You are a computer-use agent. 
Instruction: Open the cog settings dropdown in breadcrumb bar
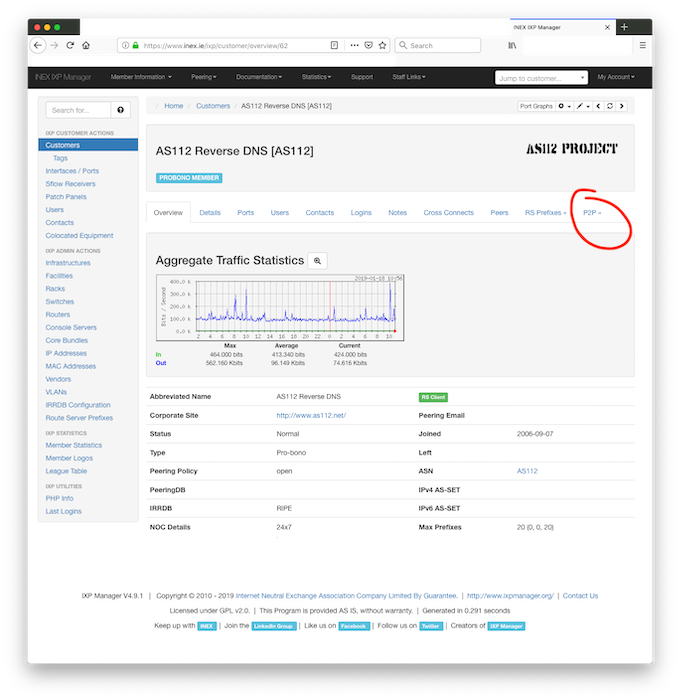click(564, 106)
